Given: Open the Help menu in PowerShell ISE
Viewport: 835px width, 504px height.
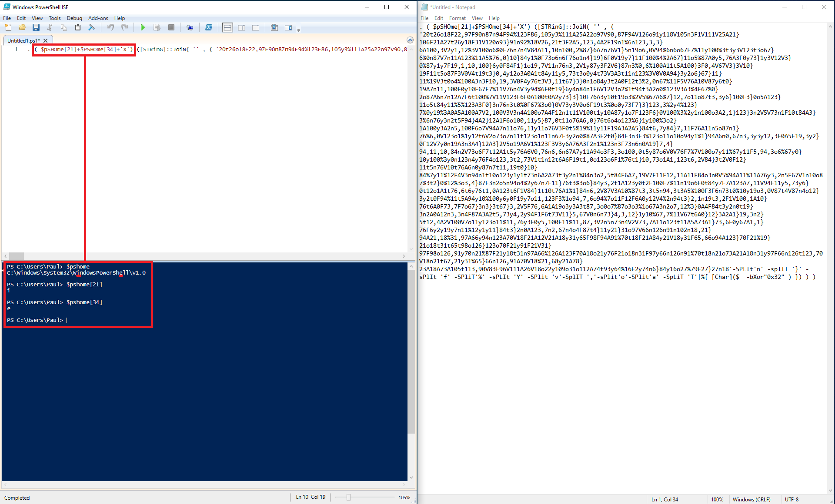Looking at the screenshot, I should (120, 18).
